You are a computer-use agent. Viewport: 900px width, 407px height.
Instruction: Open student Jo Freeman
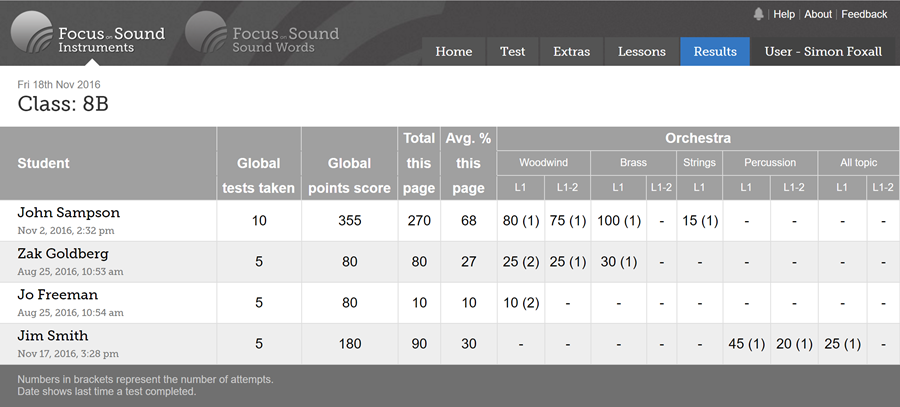pos(57,295)
